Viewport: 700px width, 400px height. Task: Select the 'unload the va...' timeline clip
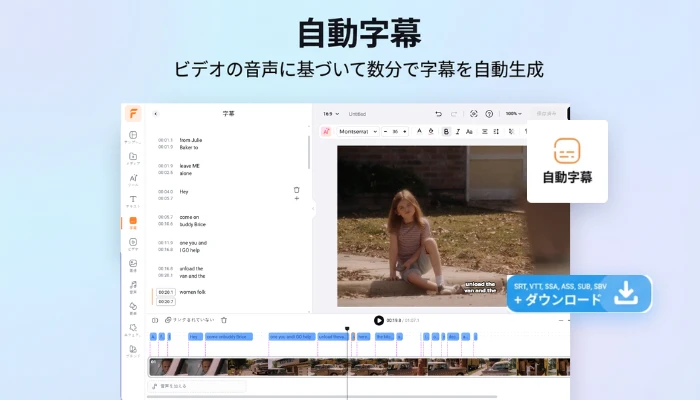tap(333, 337)
